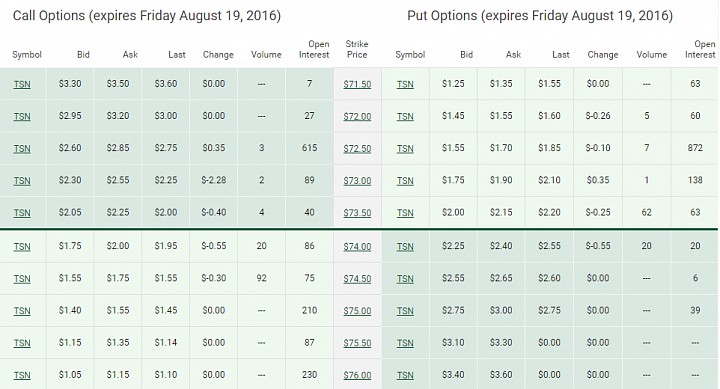Screen dimensions: 720x389
Task: Open TSN put symbol with $2.00 bid
Action: tap(405, 213)
